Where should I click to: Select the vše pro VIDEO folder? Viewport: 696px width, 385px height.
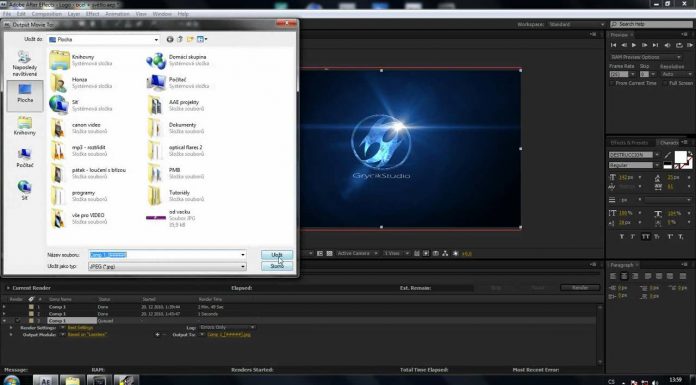pos(78,218)
